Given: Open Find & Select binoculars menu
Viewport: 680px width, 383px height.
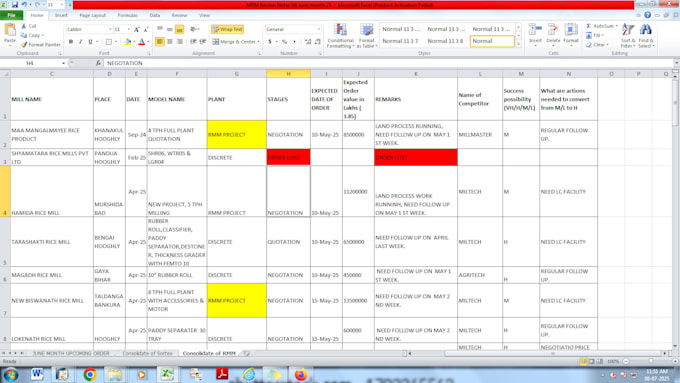Looking at the screenshot, I should [646, 36].
